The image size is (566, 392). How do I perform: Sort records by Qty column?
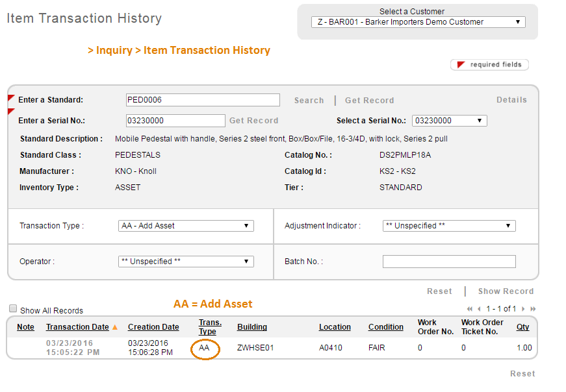522,327
